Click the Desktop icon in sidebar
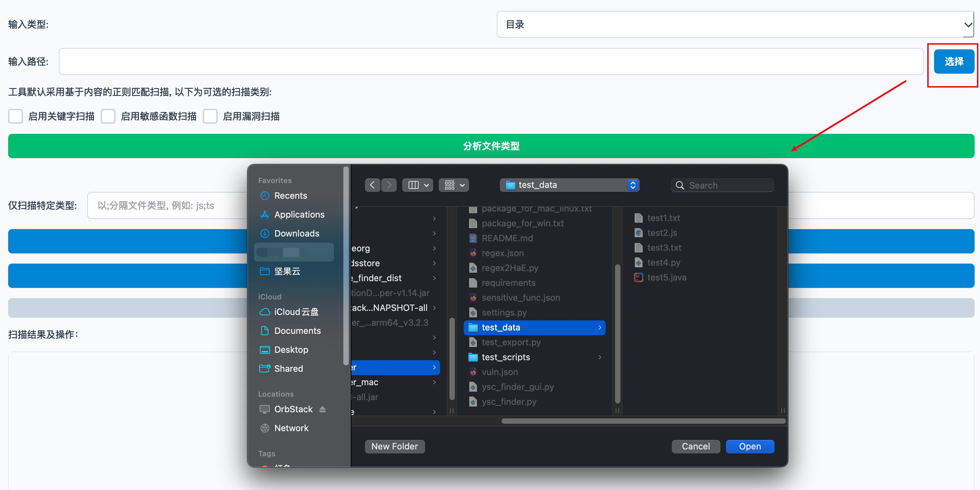The height and width of the screenshot is (490, 980). tap(265, 350)
